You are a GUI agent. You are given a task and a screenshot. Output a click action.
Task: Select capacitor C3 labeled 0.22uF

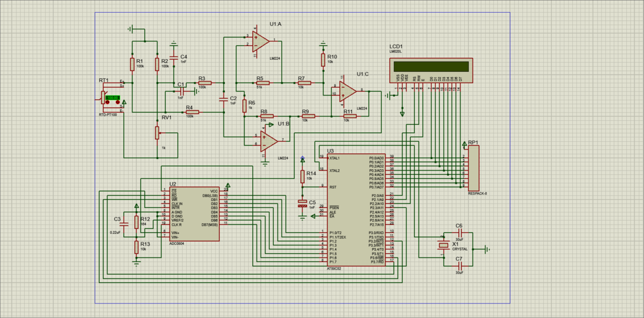click(123, 222)
